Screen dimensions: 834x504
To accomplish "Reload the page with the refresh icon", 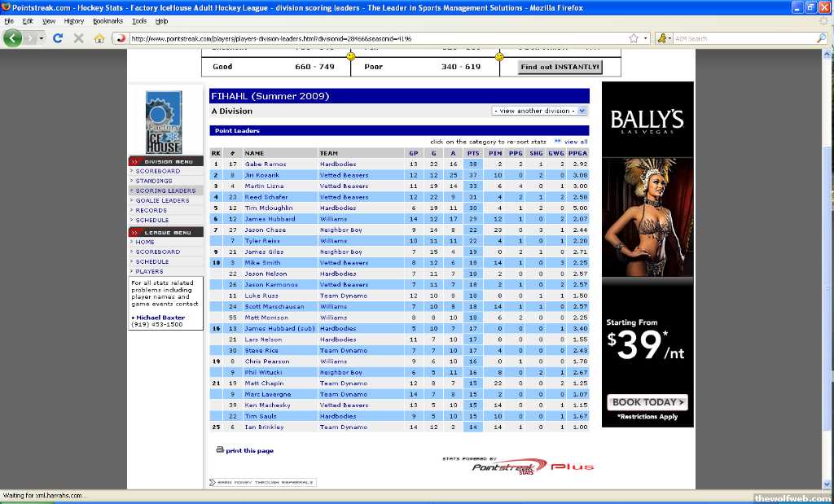I will click(x=58, y=38).
